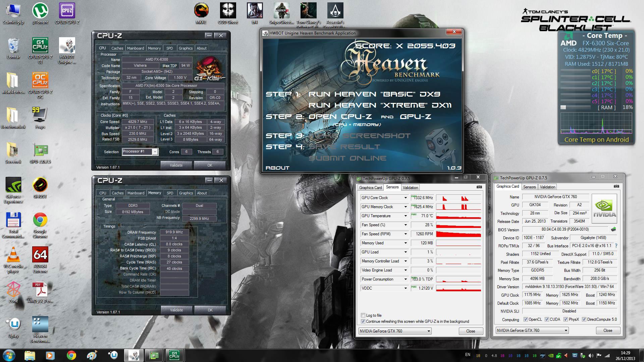Expand the Fan Speed (%) sensor dropdown
Screen dimensions: 644x362
405,225
